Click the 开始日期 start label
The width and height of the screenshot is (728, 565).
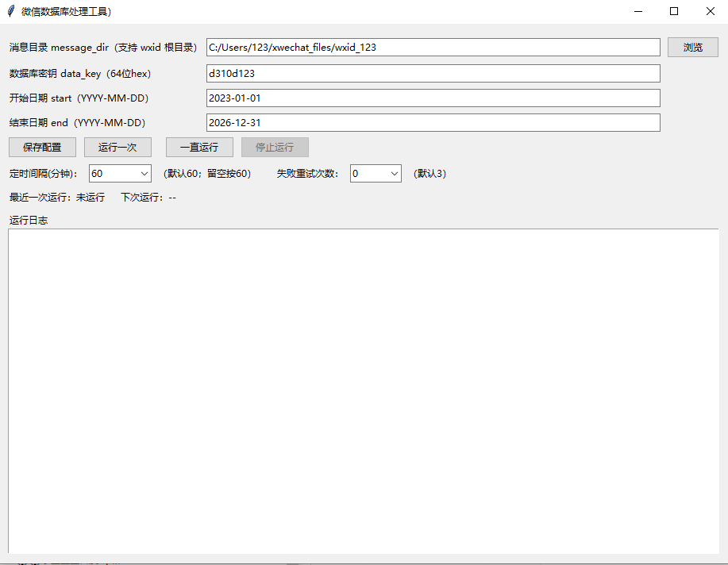[79, 98]
